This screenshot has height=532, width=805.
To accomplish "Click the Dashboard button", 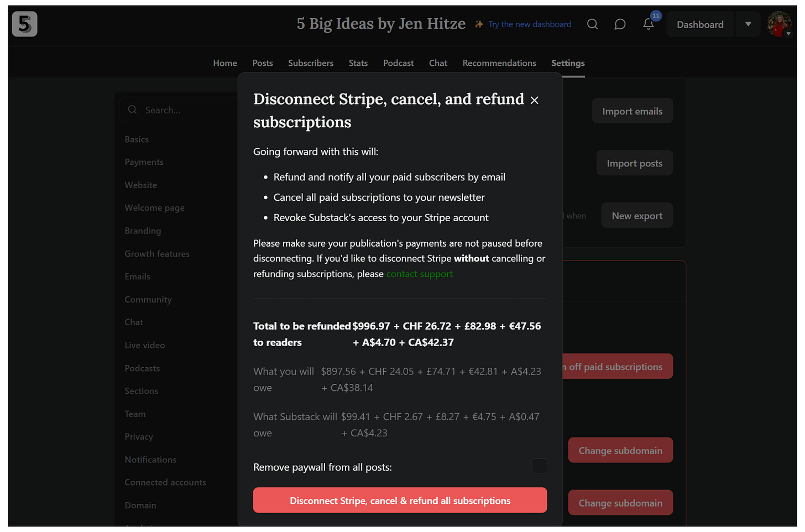I will [700, 24].
